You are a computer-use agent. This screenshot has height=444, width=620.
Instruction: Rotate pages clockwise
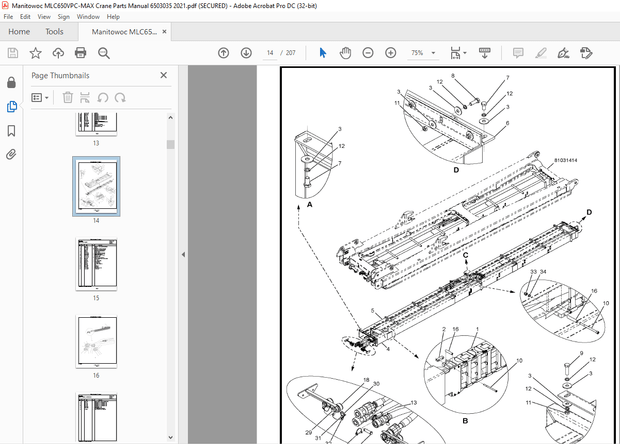point(120,98)
